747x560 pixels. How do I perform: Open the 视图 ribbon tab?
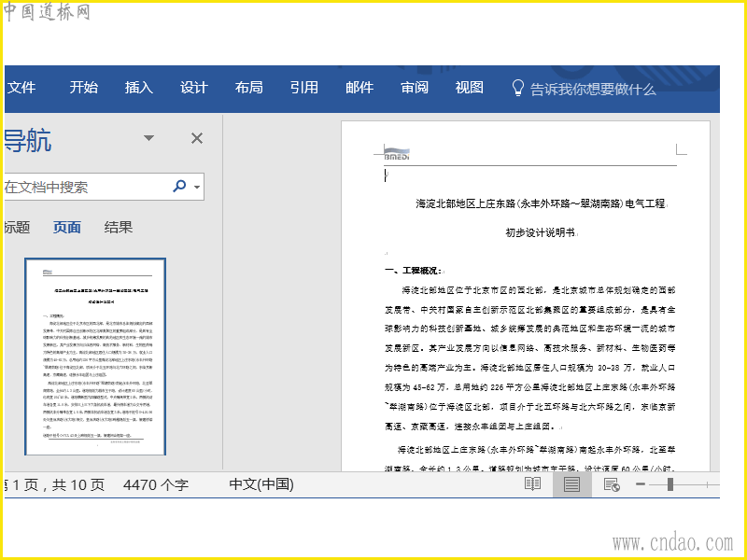point(470,88)
